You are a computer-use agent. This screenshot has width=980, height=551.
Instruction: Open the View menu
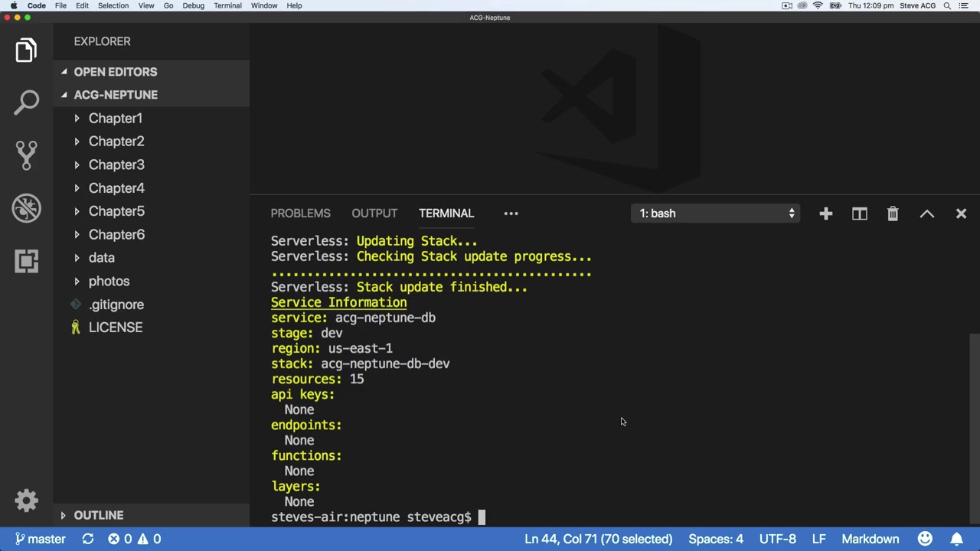[x=145, y=5]
